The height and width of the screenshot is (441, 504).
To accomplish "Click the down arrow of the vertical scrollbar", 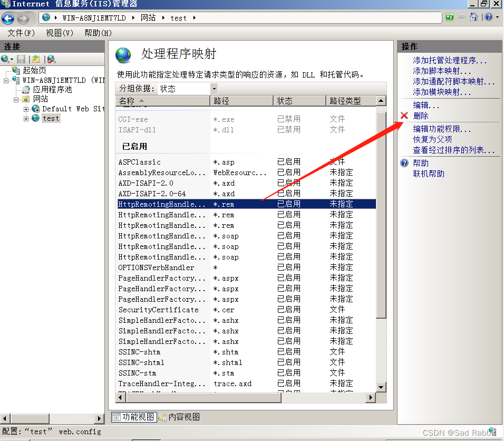I will (381, 388).
